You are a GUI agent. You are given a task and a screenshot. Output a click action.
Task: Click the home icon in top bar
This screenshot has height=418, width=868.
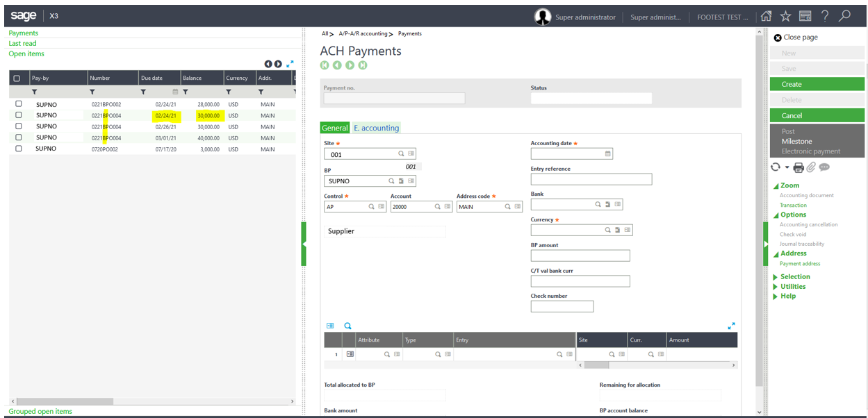pyautogui.click(x=766, y=17)
